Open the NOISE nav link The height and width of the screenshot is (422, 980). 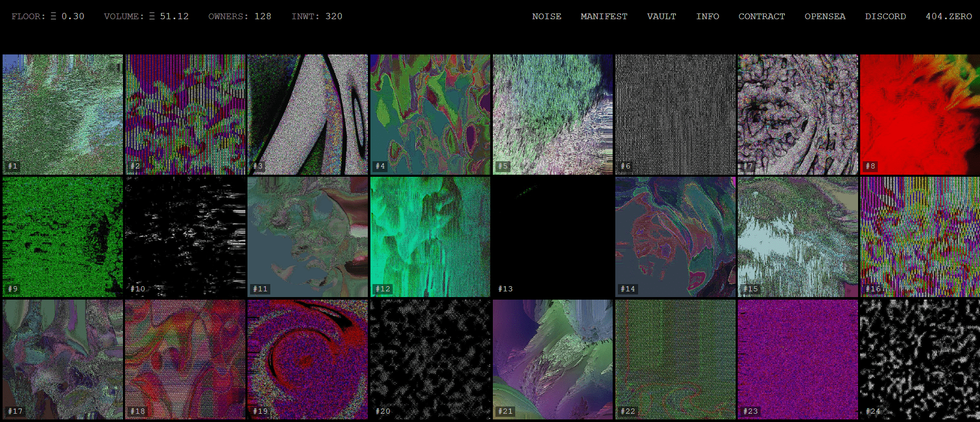tap(546, 17)
